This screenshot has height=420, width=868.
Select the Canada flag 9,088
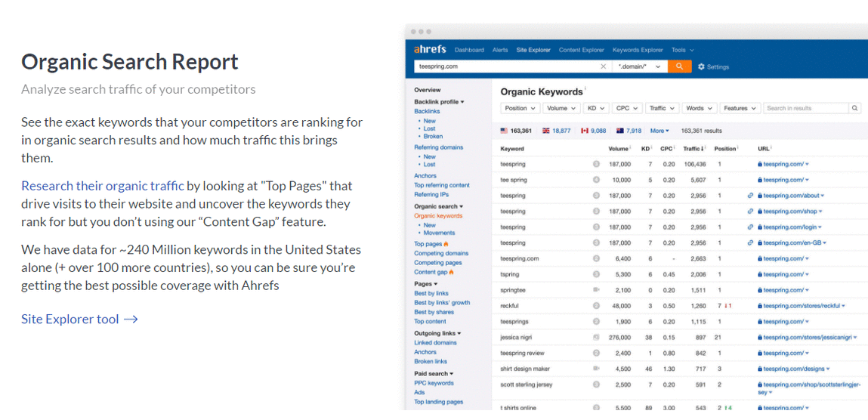pos(593,131)
